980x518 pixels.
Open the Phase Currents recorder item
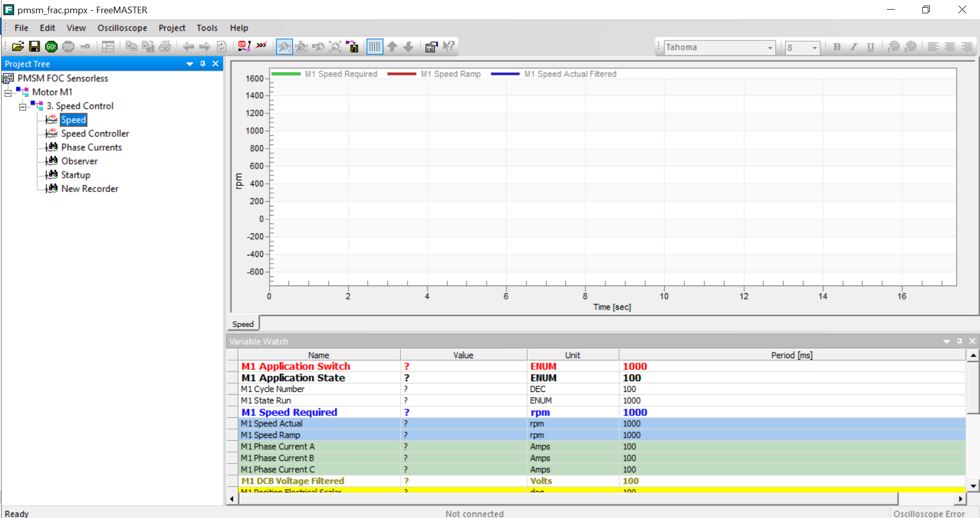pos(92,148)
